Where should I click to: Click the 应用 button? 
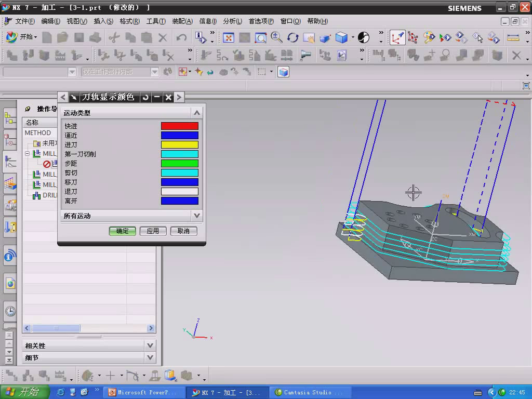click(153, 231)
